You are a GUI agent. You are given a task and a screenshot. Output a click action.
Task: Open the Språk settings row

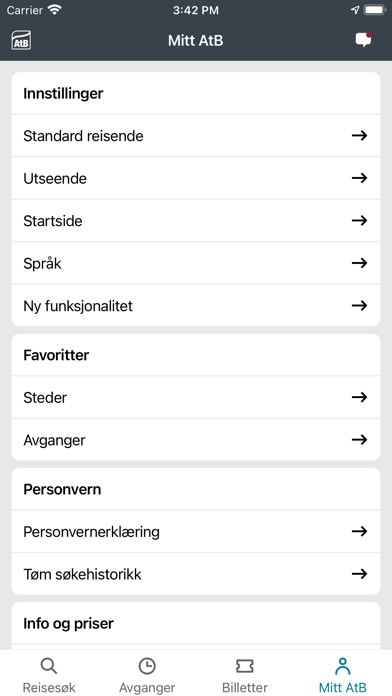pyautogui.click(x=196, y=263)
